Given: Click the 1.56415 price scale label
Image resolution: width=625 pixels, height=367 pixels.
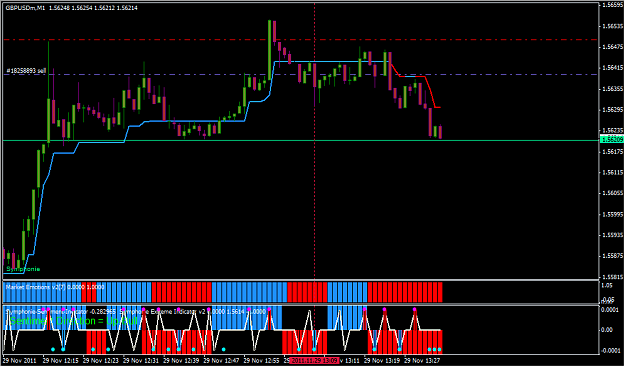Looking at the screenshot, I should tap(613, 68).
